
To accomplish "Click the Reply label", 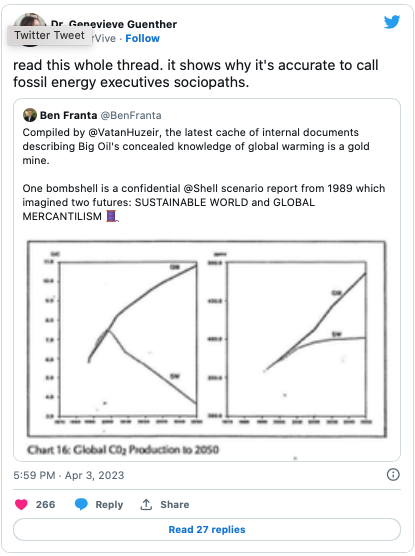I will (109, 504).
